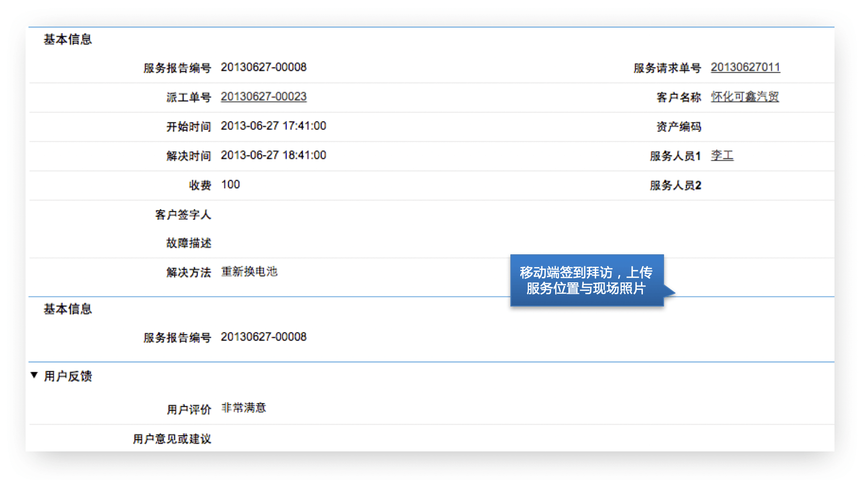Select the 用户评价 value 非常满意
Viewport: 868px width, 480px height.
(x=244, y=408)
